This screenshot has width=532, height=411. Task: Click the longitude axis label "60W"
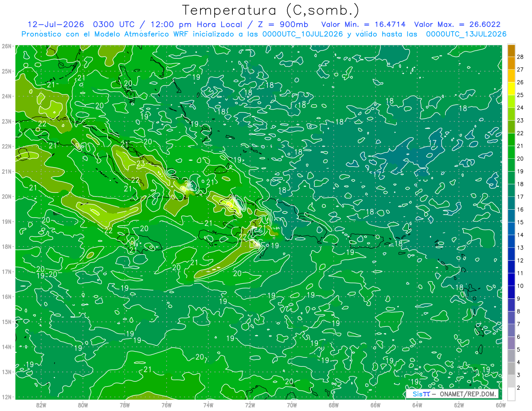coord(501,405)
